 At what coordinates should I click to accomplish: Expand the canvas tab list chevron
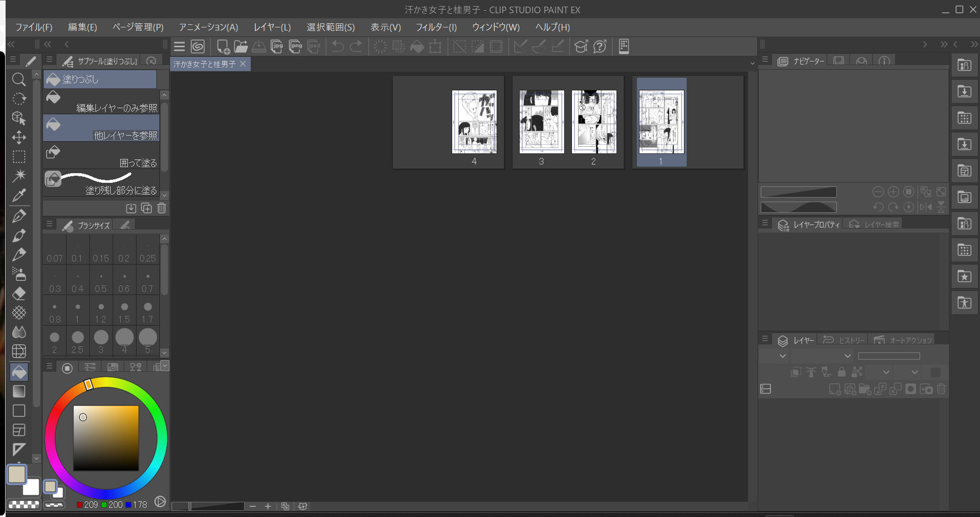pos(752,64)
